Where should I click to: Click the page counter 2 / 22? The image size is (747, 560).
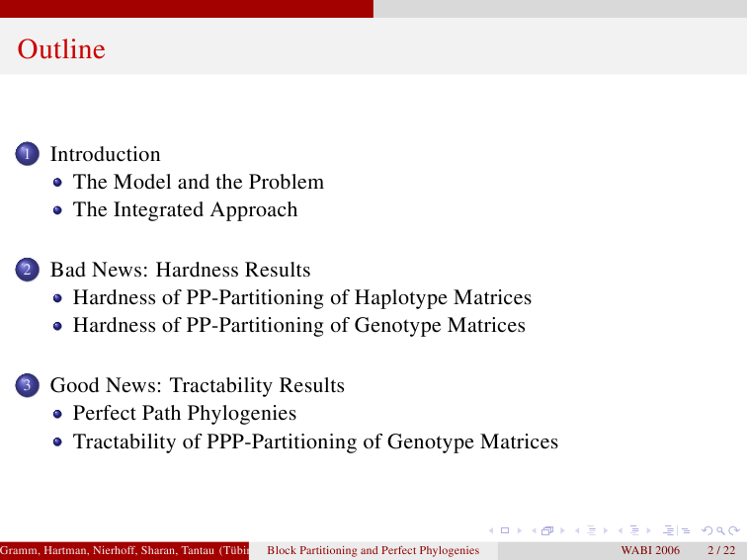click(x=721, y=550)
